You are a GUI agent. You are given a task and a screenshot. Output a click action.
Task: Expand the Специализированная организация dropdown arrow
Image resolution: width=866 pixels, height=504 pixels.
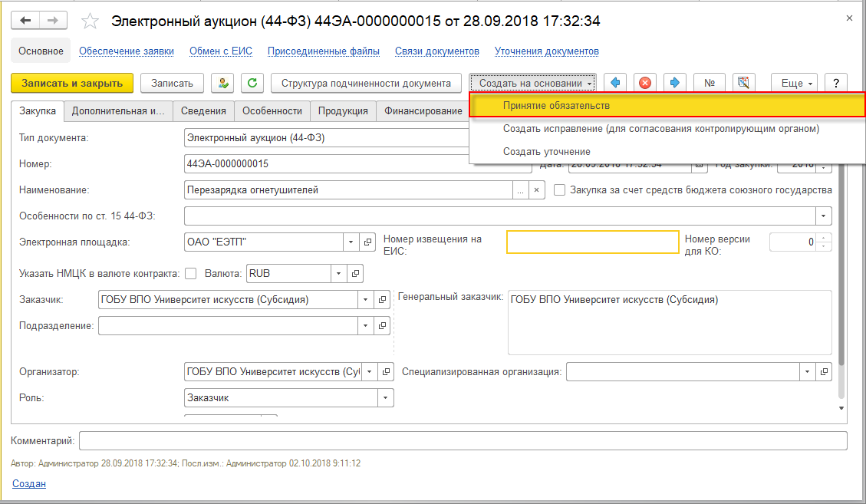click(808, 372)
